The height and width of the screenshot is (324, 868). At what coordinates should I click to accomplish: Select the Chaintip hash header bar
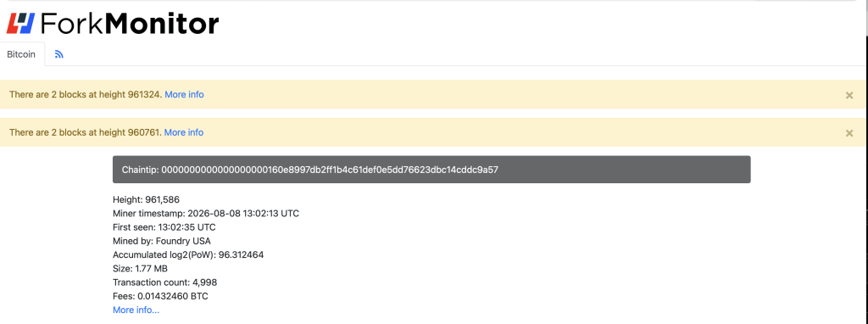(x=431, y=170)
